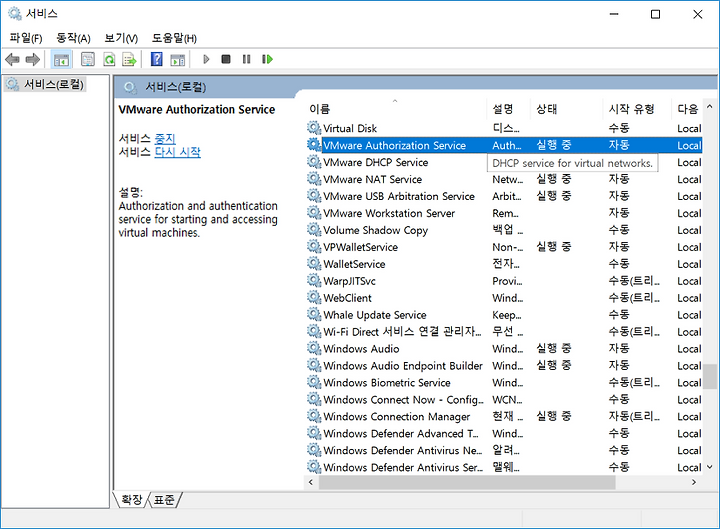Sort by the 설명 column header
Screen dimensions: 720x529
point(508,109)
